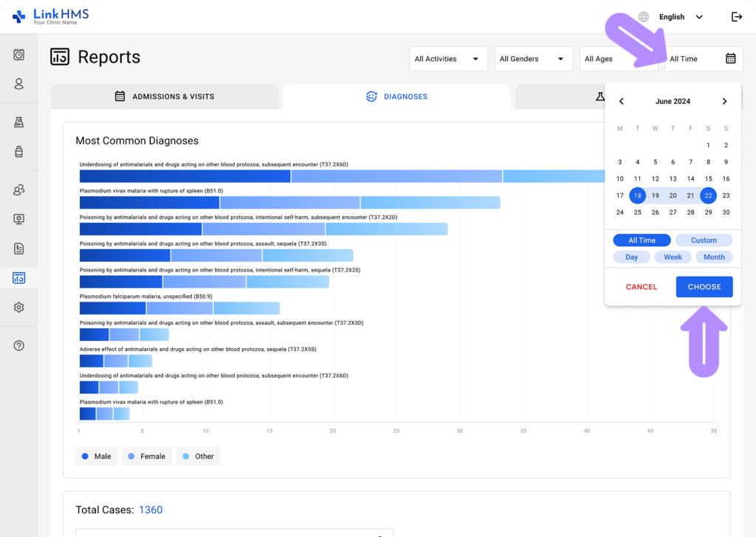Click the CHOOSE button in the calendar
Screen dimensions: 756x537
tap(704, 287)
